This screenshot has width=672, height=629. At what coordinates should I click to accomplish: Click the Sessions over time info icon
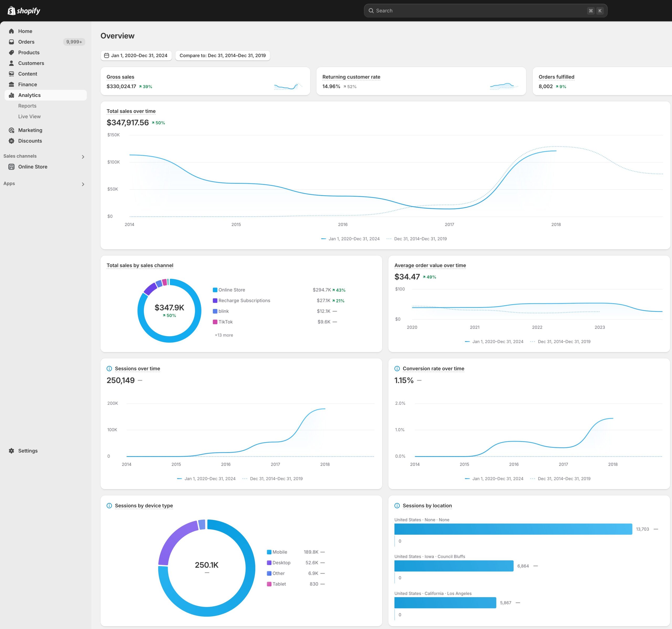[109, 369]
